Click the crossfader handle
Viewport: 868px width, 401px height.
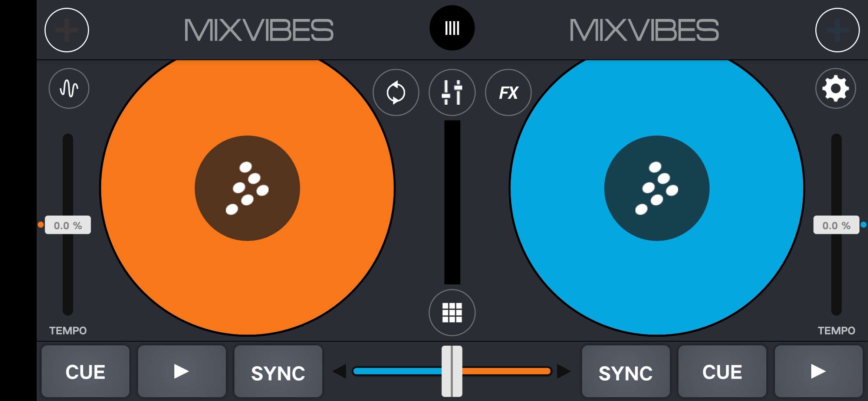(x=452, y=371)
